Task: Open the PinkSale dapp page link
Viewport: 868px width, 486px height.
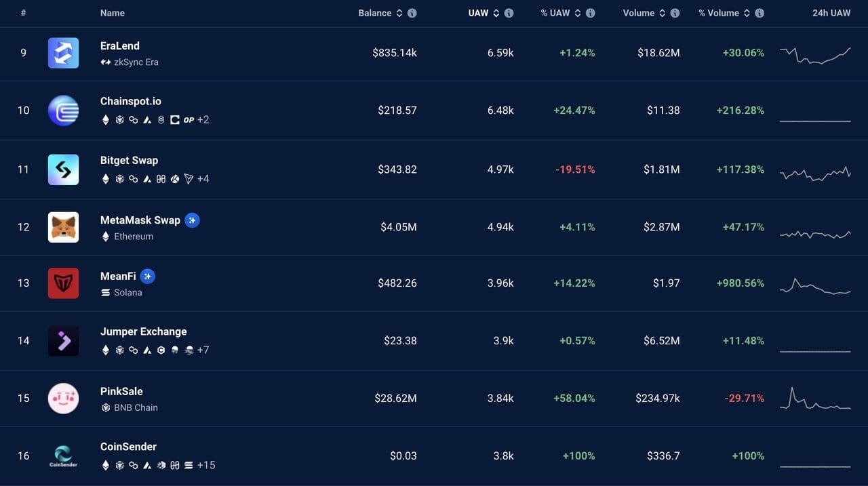Action: (121, 391)
